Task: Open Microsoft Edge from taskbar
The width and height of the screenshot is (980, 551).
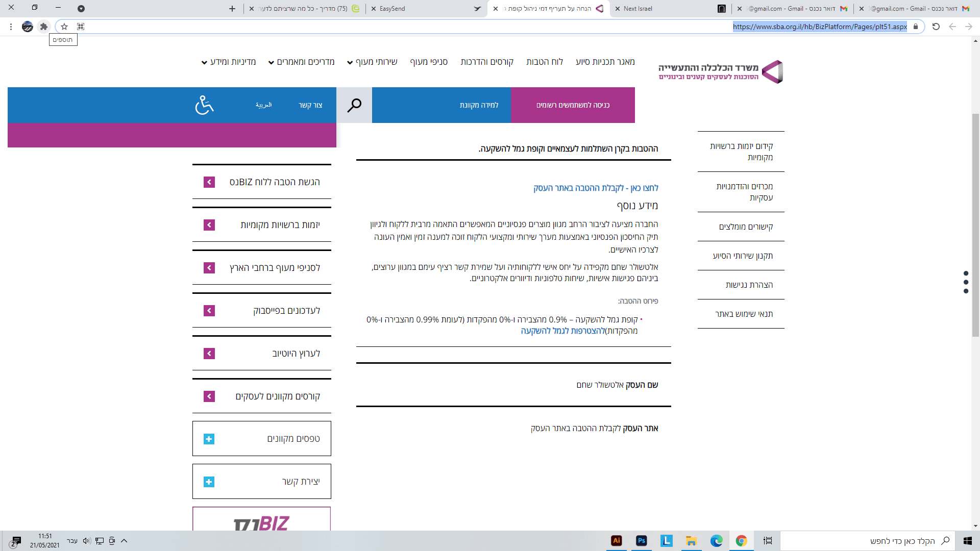Action: [x=717, y=541]
